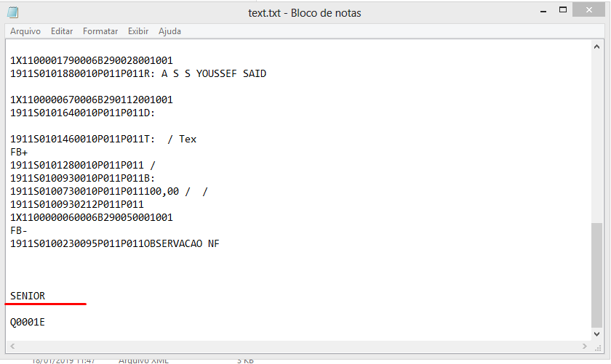611x364 pixels.
Task: Open the Formatar menu
Action: (100, 31)
